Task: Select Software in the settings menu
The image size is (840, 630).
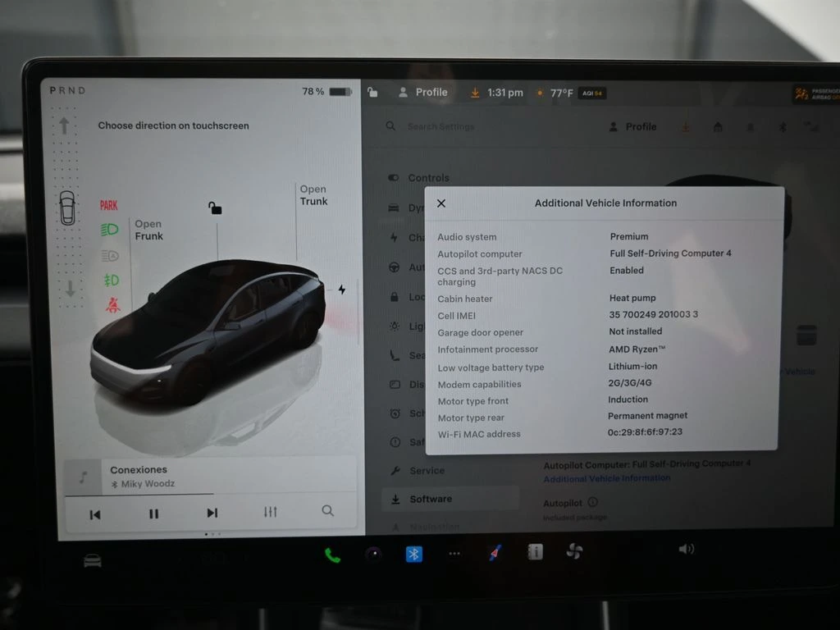Action: (x=431, y=499)
